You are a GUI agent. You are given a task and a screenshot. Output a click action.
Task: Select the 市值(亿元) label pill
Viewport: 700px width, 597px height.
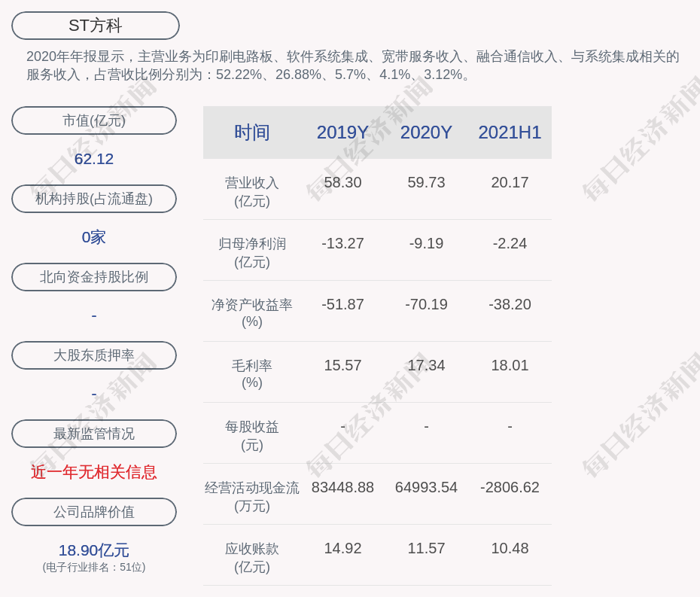[x=94, y=120]
